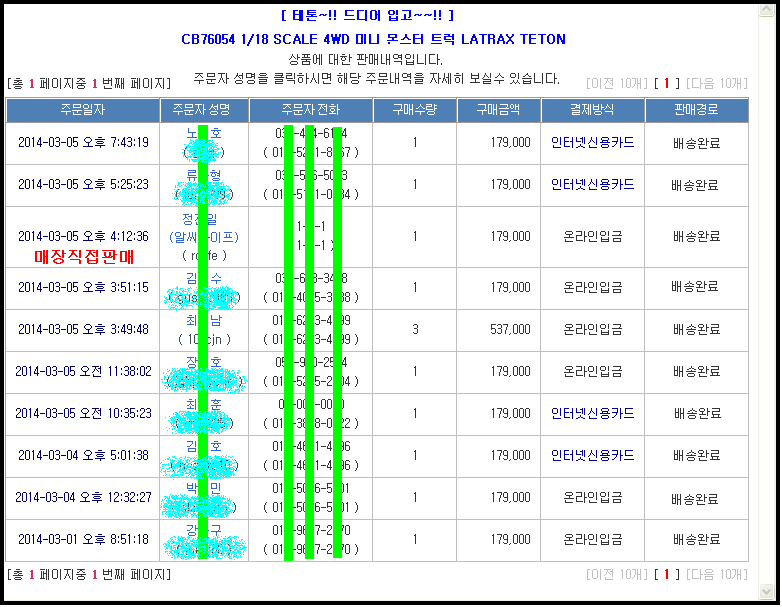
Task: Click the 10cjn user ID text
Action: 204,340
